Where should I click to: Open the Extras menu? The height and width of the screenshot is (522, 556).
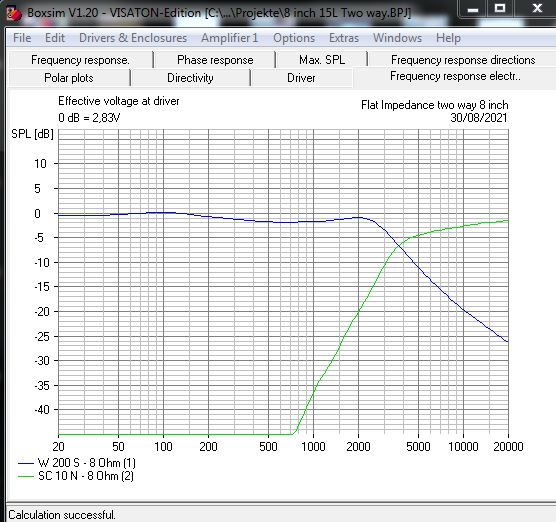point(344,38)
